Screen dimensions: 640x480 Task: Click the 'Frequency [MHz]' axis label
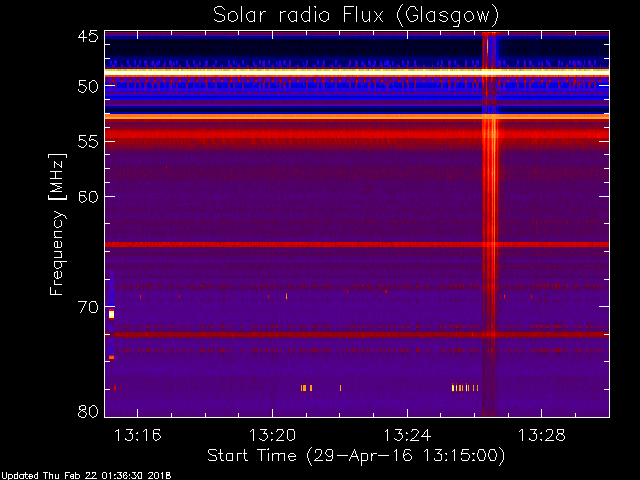pos(58,224)
